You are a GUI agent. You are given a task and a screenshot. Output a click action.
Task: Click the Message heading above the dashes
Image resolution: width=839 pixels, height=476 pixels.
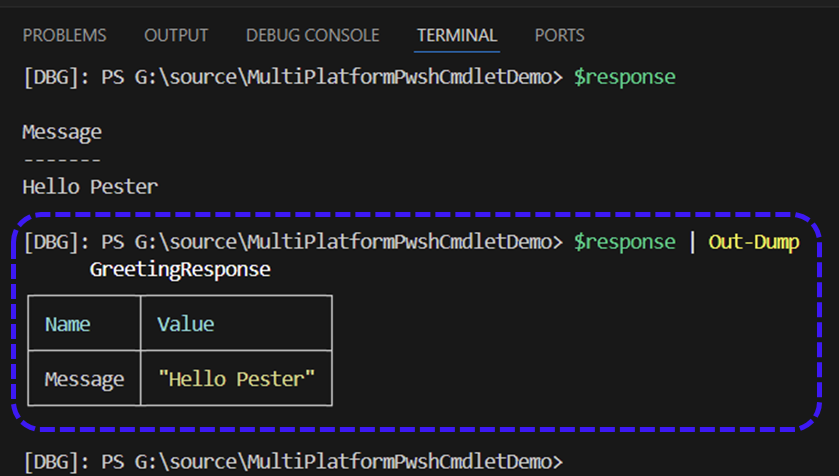click(62, 132)
